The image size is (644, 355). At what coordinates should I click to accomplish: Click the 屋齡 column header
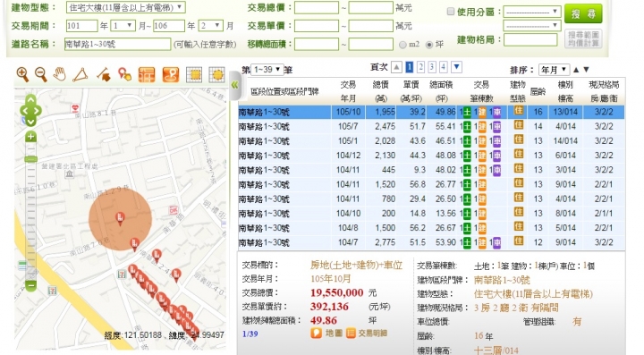538,91
